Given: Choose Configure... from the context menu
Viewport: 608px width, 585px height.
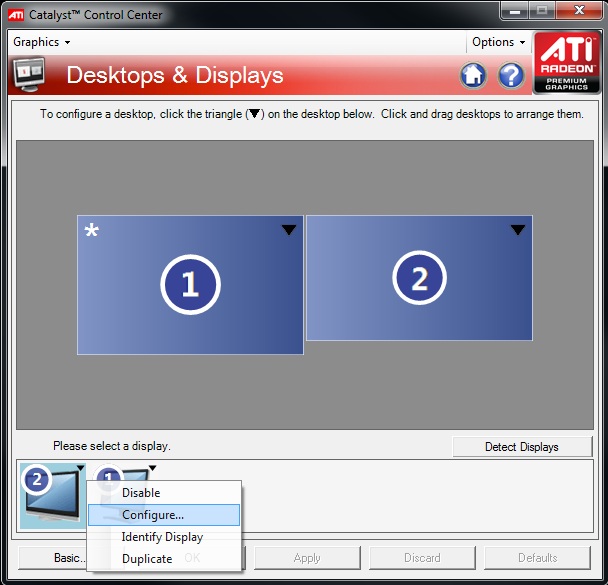Looking at the screenshot, I should (x=164, y=515).
